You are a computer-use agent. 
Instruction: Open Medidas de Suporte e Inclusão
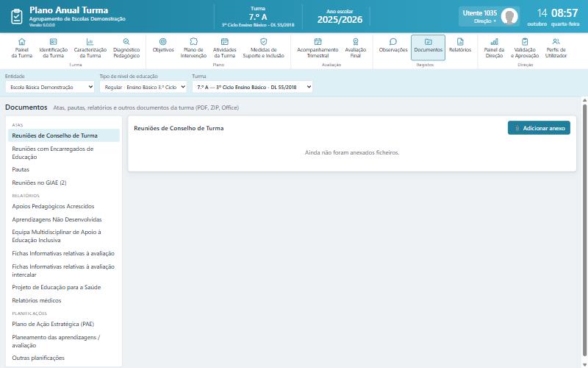[264, 48]
